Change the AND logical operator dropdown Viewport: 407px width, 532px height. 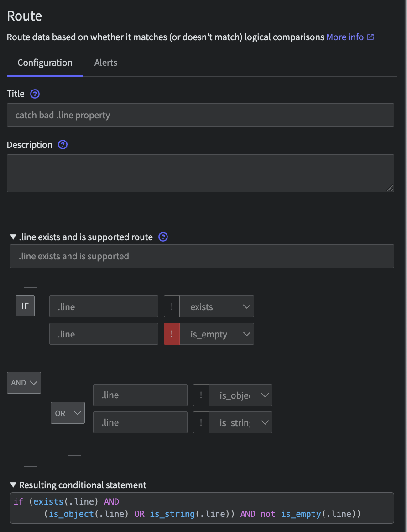click(x=24, y=383)
